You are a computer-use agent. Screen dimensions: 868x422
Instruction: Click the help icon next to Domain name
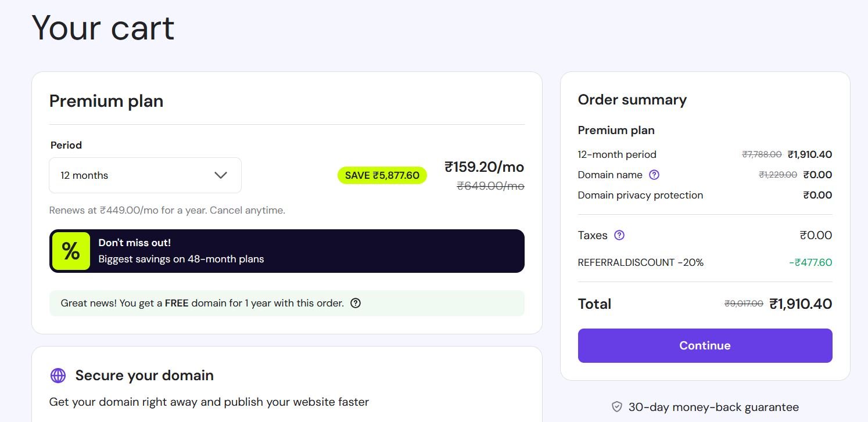coord(654,175)
